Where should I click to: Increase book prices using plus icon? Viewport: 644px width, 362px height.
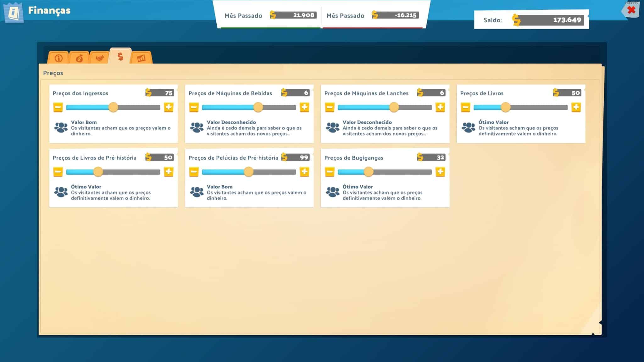pos(576,107)
